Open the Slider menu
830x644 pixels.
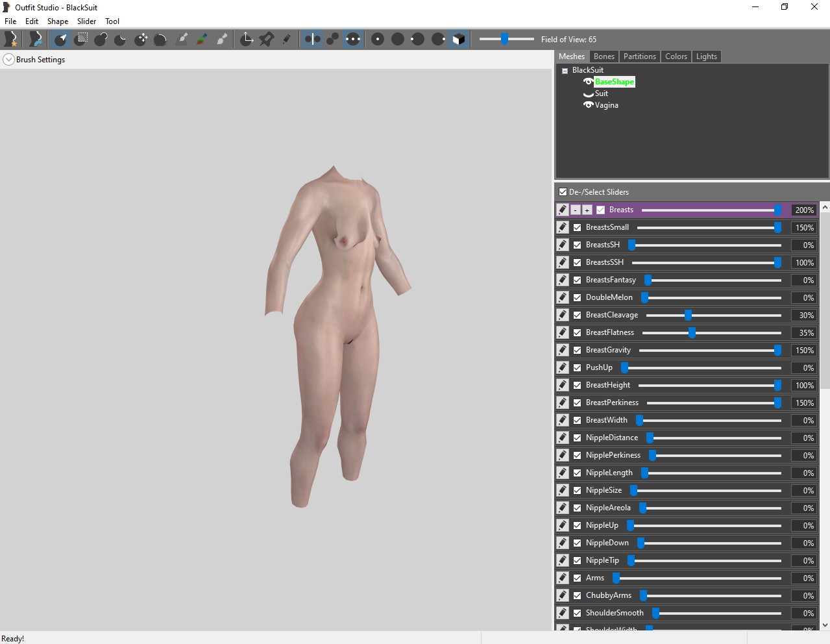pos(86,21)
